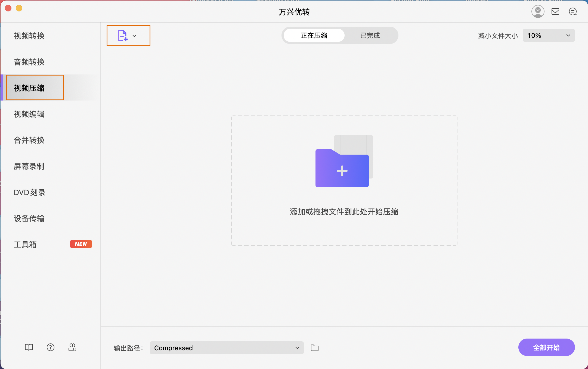Image resolution: width=588 pixels, height=369 pixels.
Task: Open the user account avatar icon
Action: point(538,11)
